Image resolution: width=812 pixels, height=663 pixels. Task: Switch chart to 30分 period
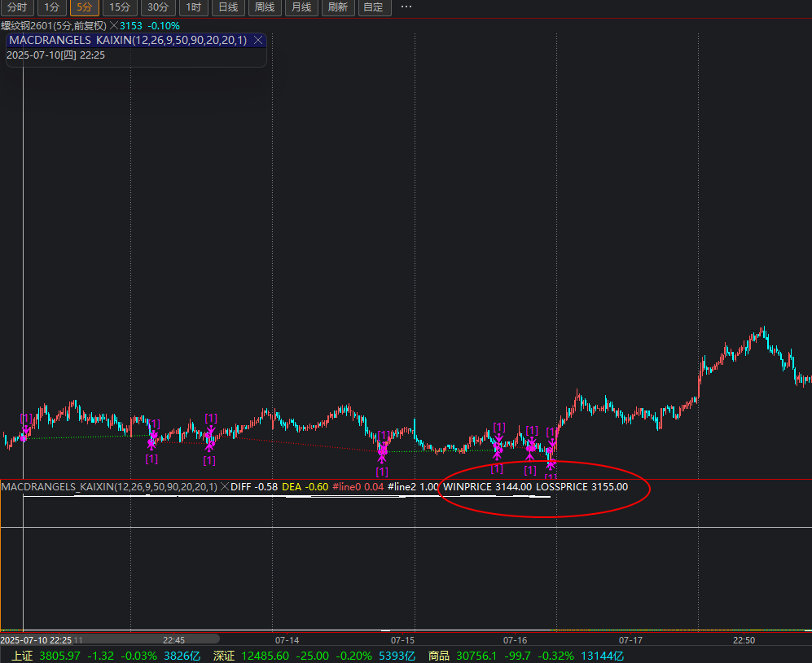[x=158, y=7]
